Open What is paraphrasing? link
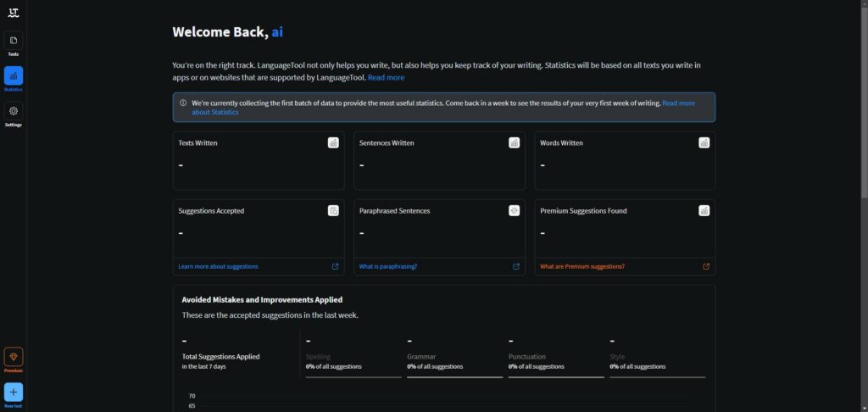Image resolution: width=868 pixels, height=412 pixels. click(x=388, y=266)
